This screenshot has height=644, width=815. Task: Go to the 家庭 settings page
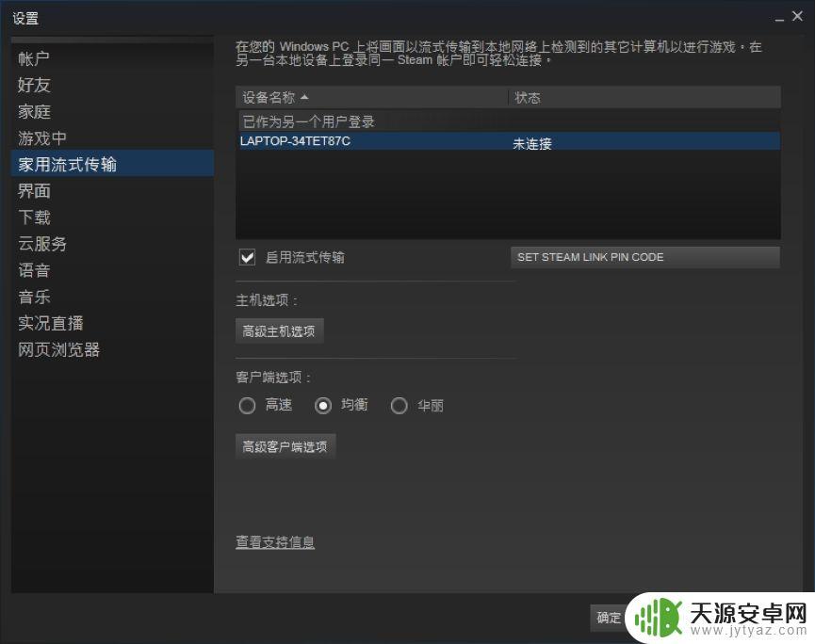click(x=112, y=111)
